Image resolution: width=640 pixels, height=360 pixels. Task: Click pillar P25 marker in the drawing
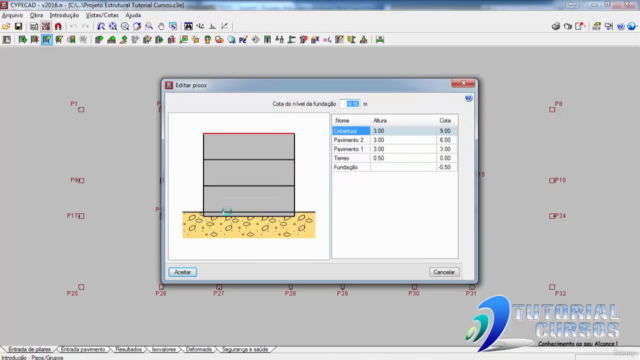(81, 287)
